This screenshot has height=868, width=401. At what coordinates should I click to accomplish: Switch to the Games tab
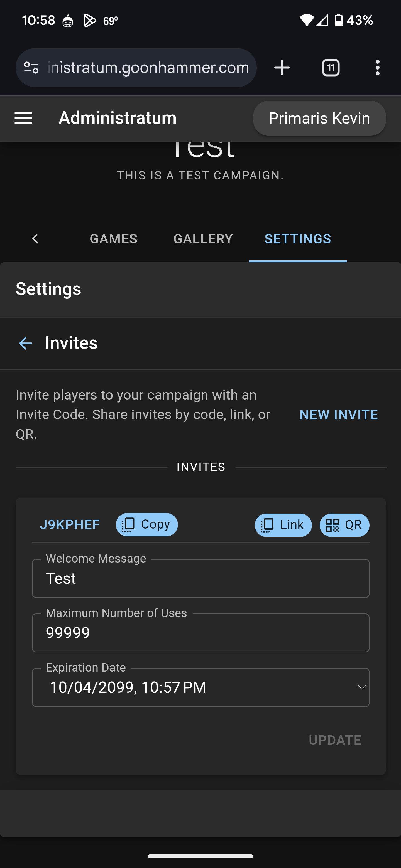coord(114,239)
